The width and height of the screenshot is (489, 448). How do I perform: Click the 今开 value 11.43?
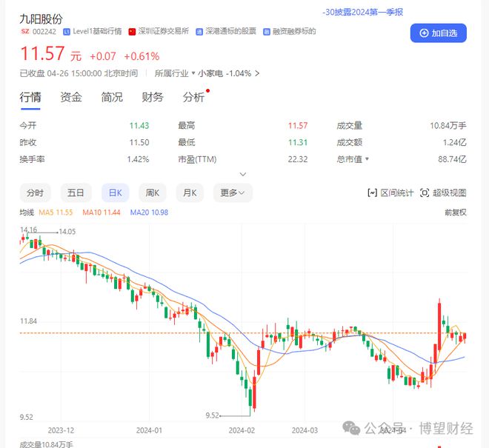tap(139, 126)
